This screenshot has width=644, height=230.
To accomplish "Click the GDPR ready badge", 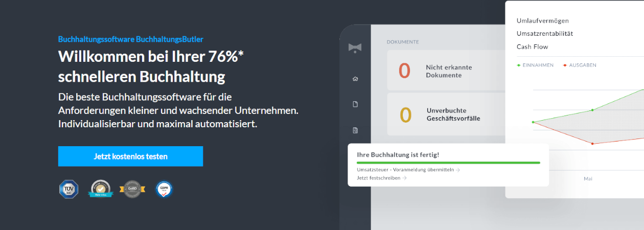I will click(164, 189).
